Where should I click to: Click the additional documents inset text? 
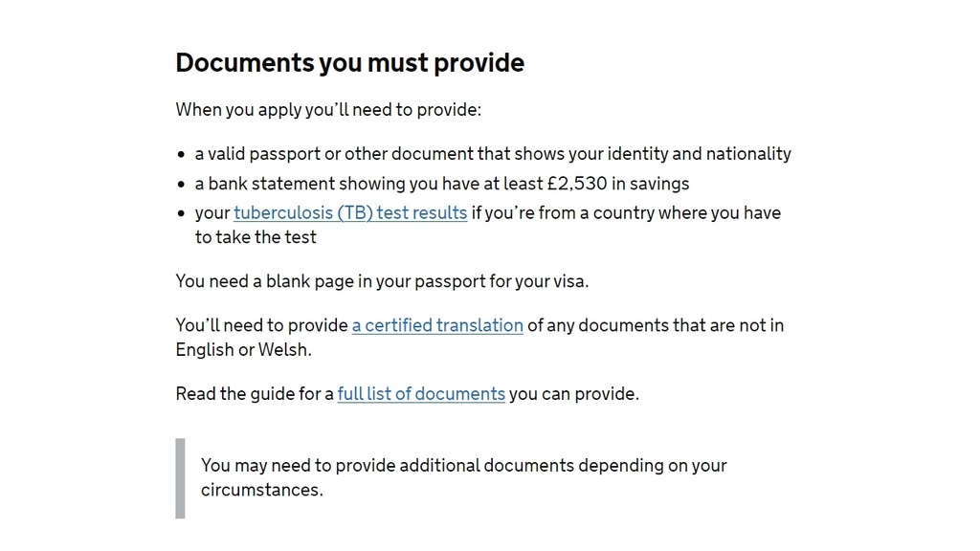[463, 466]
